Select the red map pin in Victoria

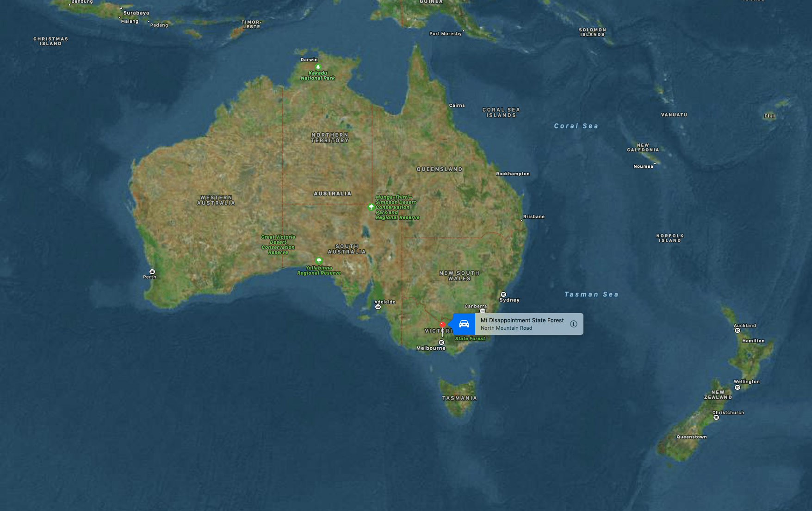tap(443, 324)
